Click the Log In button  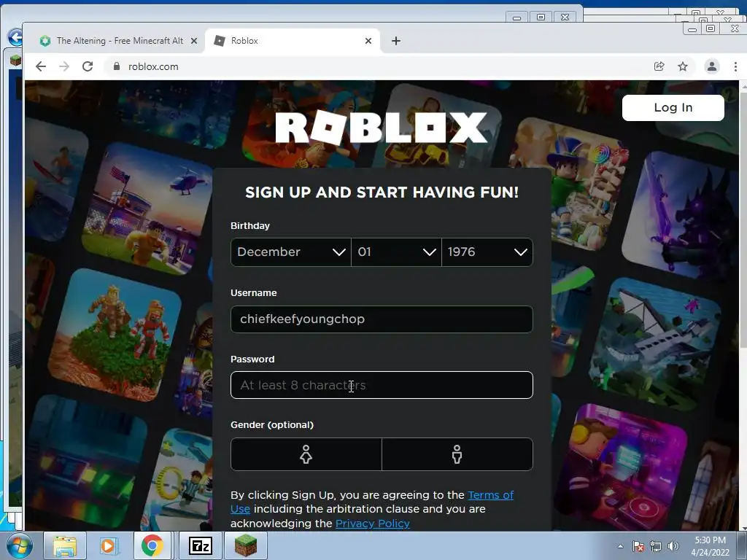coord(673,108)
